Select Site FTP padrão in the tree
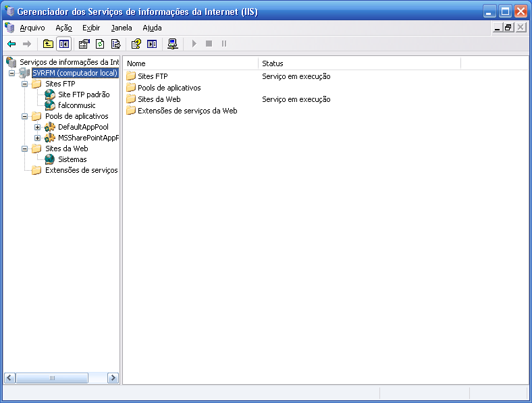This screenshot has height=403, width=532. click(84, 95)
